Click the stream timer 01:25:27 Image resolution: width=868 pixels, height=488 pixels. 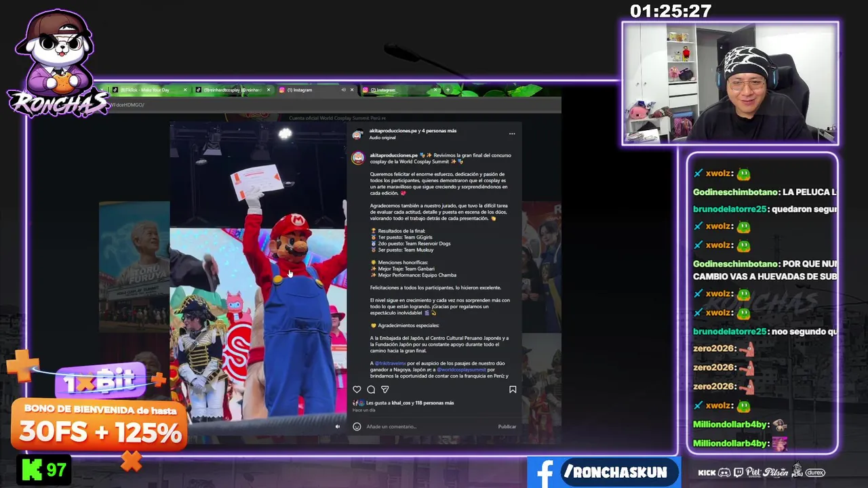point(671,11)
